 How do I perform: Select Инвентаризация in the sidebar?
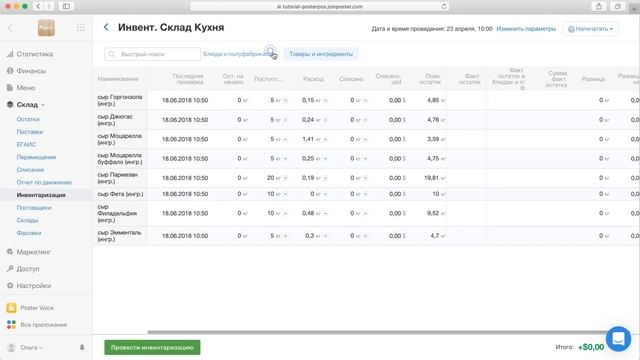tap(41, 195)
